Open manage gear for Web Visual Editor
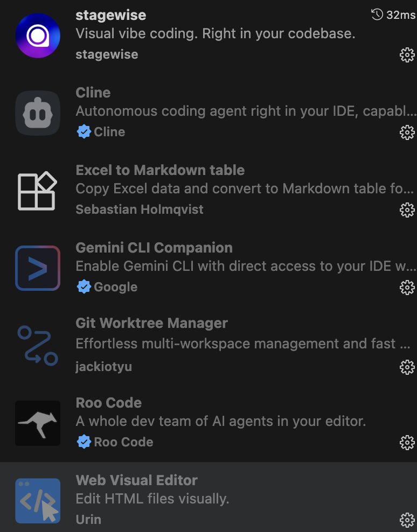Viewport: 417px width, 532px height. pos(407,520)
